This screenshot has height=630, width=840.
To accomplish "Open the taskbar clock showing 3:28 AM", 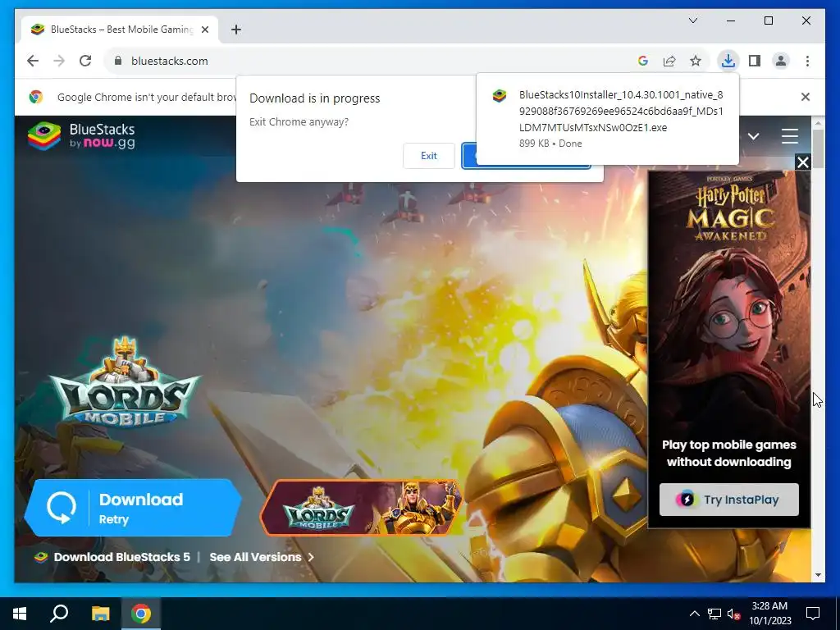I will 769,614.
